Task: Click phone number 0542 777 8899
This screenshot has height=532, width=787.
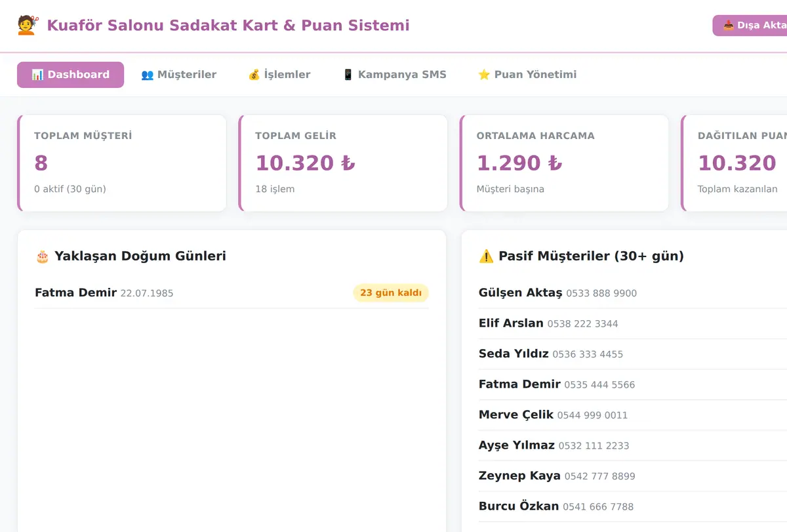Action: [x=599, y=476]
